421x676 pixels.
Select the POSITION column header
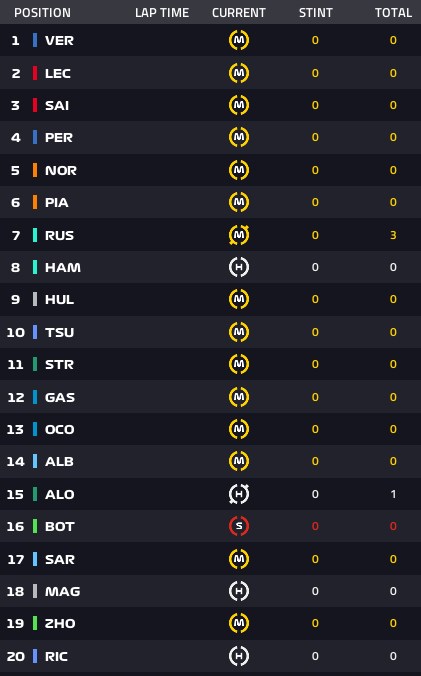coord(42,13)
